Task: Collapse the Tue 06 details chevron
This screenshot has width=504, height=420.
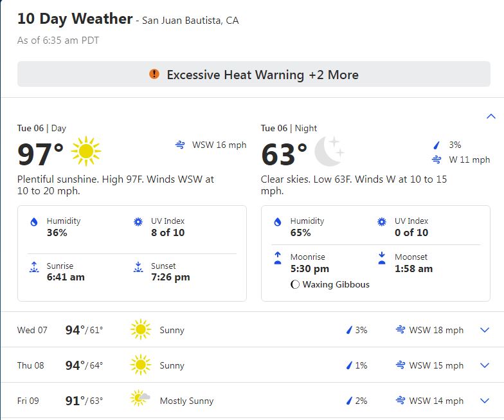Action: coord(491,116)
